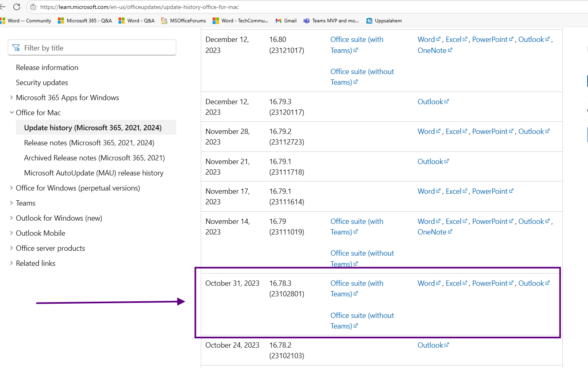Open Archived Release notes (Microsoft 365, 2021)
588x368 pixels.
tap(94, 158)
